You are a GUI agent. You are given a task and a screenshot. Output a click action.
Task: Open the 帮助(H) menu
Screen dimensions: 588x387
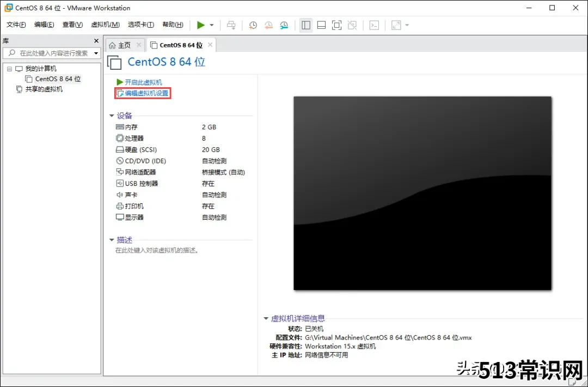click(x=173, y=25)
